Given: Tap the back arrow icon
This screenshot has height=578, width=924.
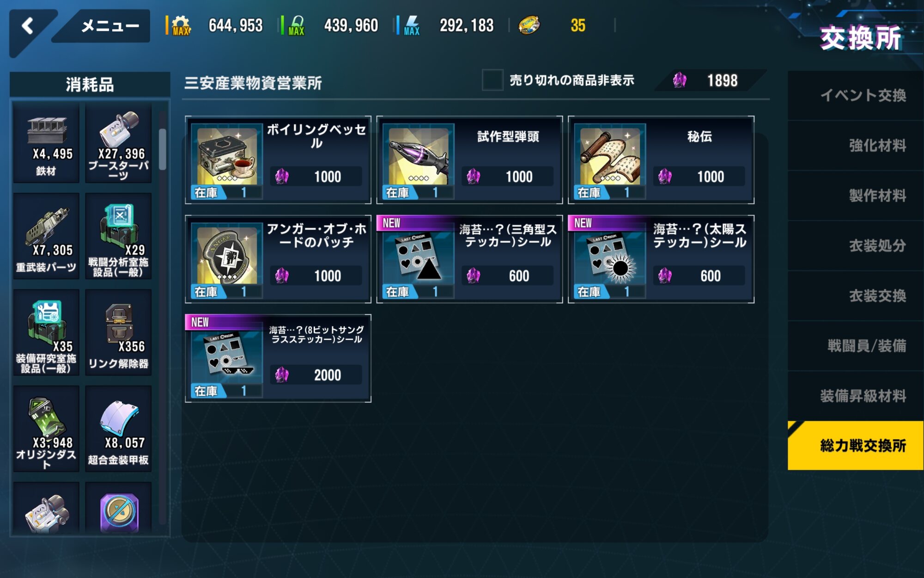Looking at the screenshot, I should 28,26.
